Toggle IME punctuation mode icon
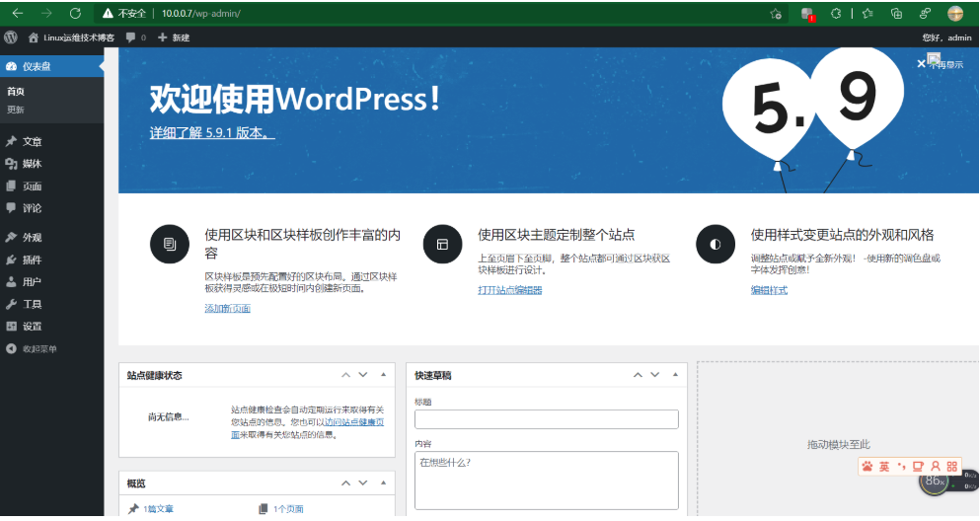This screenshot has width=980, height=521. click(901, 466)
